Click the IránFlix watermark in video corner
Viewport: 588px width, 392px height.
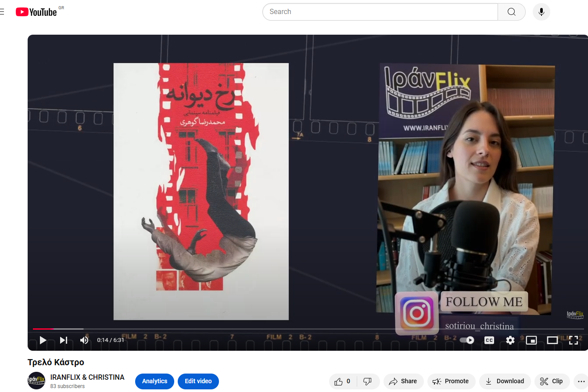coord(575,315)
